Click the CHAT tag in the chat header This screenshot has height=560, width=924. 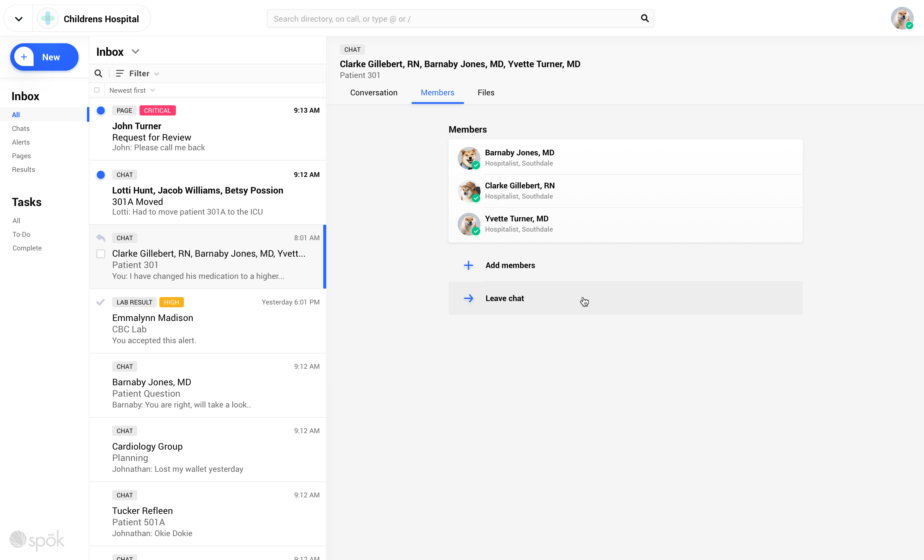[352, 50]
